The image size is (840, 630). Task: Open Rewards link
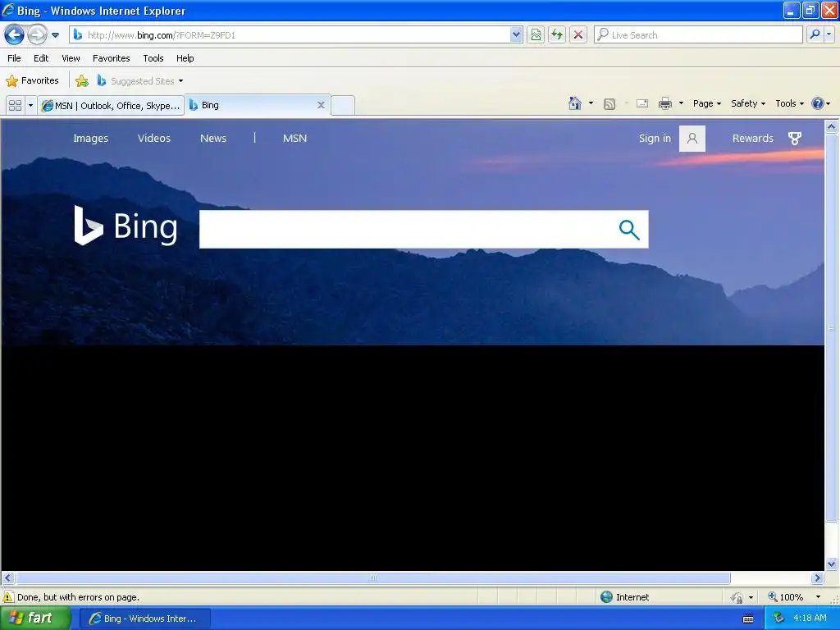point(753,138)
